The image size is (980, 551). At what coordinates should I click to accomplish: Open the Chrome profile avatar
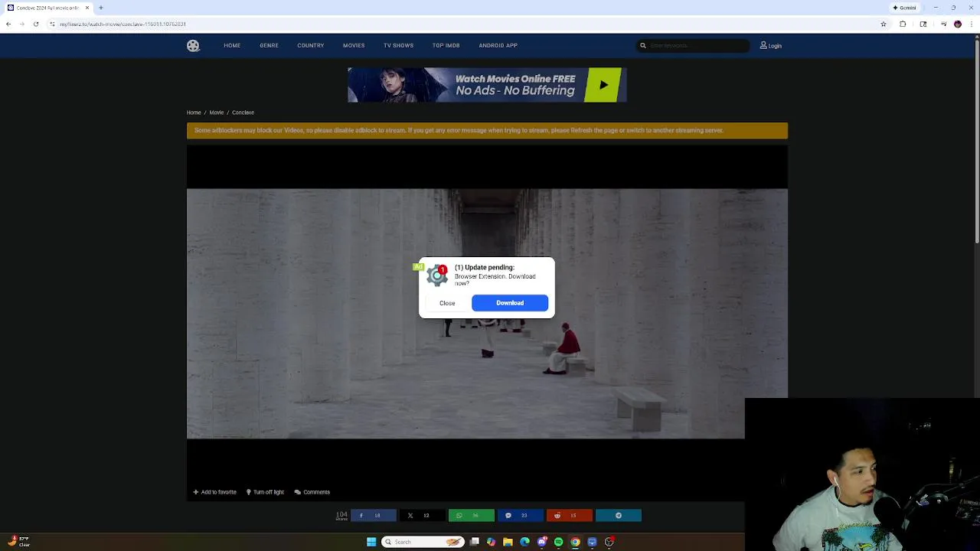958,24
